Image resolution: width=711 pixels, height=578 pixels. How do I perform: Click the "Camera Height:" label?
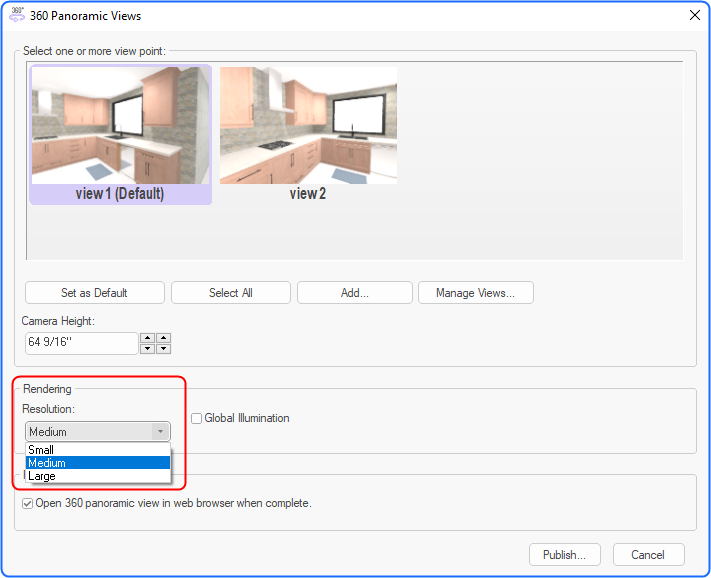click(58, 321)
